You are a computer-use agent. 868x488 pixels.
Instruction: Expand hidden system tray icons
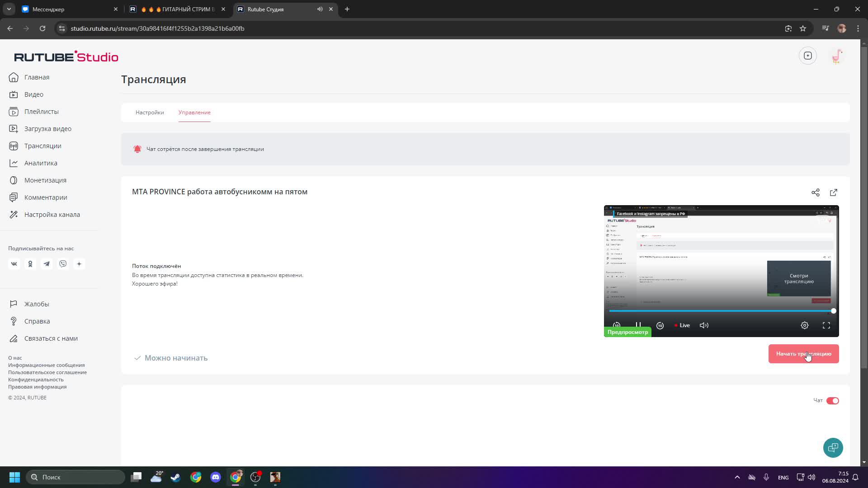(737, 477)
